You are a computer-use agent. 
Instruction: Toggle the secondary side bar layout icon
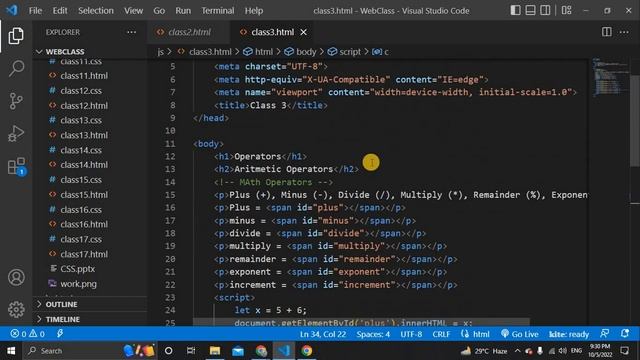point(545,10)
